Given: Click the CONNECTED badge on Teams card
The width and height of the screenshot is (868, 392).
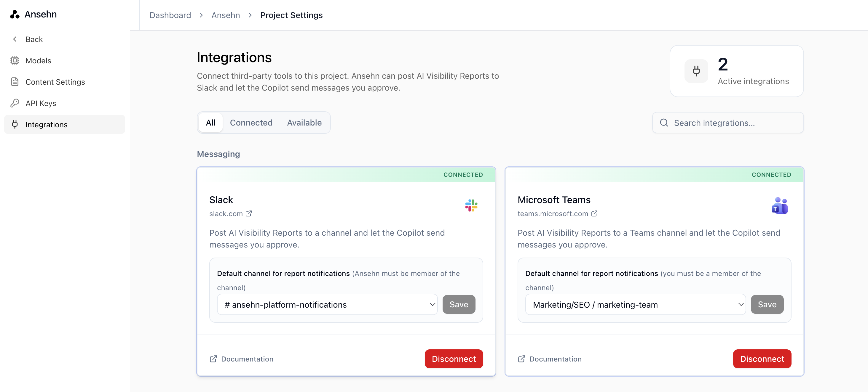Looking at the screenshot, I should coord(771,175).
